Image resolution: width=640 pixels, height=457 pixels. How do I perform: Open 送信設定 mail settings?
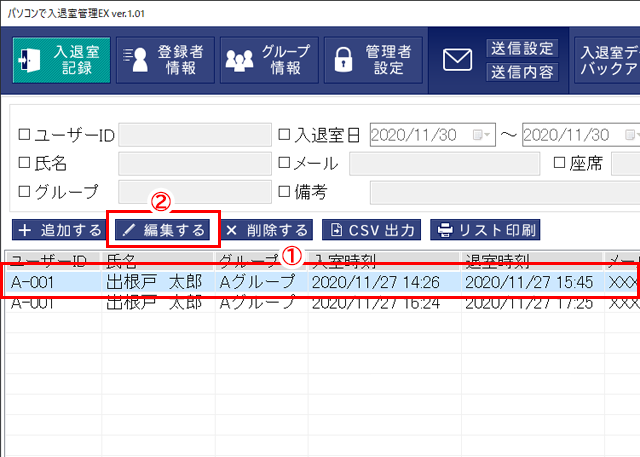point(522,48)
